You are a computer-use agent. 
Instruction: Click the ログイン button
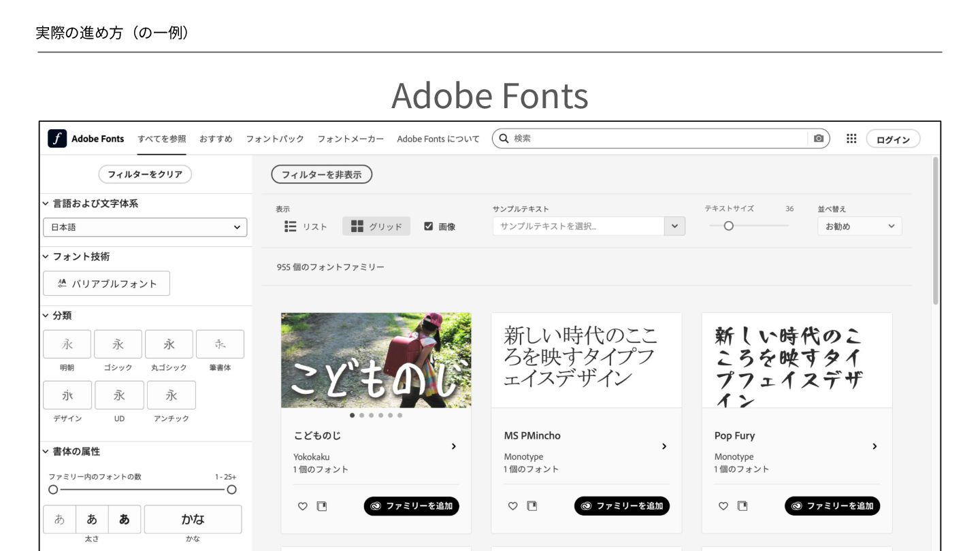893,139
